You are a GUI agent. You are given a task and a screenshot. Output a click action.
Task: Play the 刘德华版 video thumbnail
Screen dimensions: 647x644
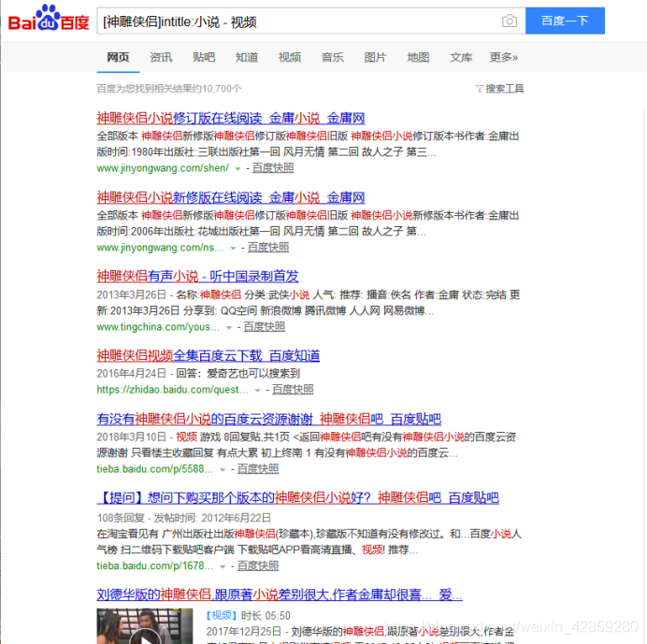(144, 626)
